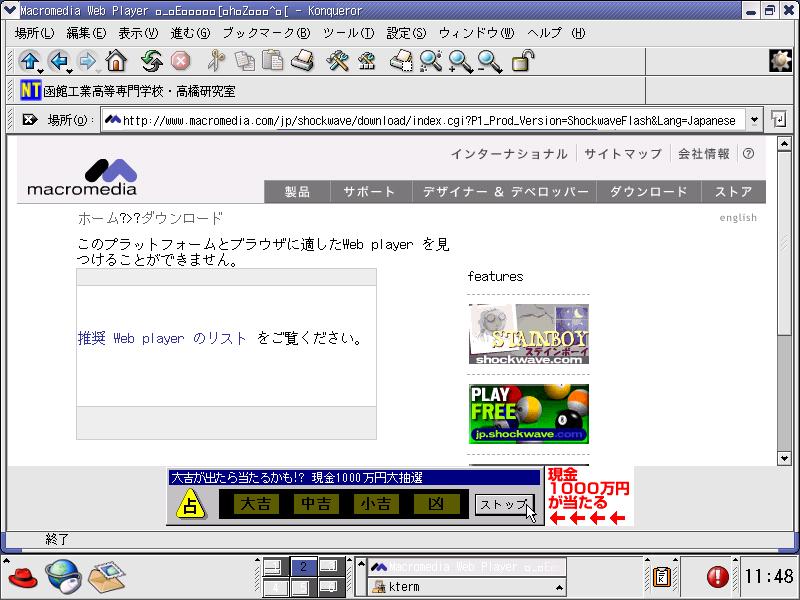The width and height of the screenshot is (800, 600).
Task: Click the Up directory arrow toolbar icon
Action: click(x=30, y=61)
